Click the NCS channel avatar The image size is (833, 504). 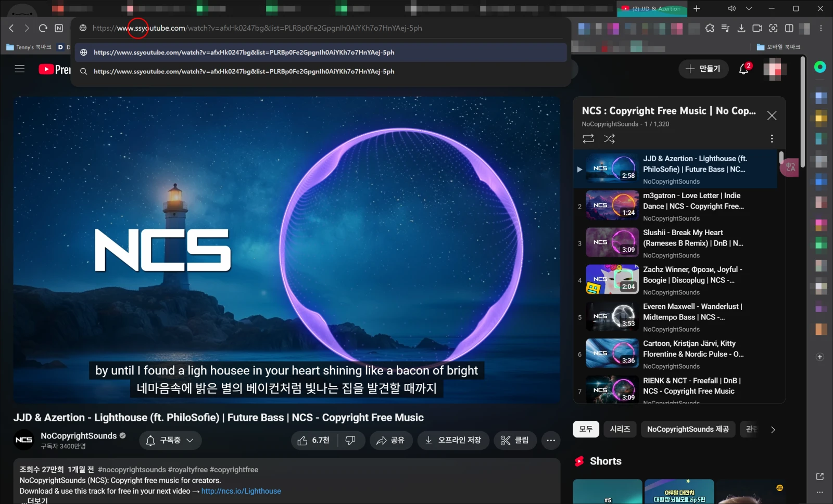24,440
